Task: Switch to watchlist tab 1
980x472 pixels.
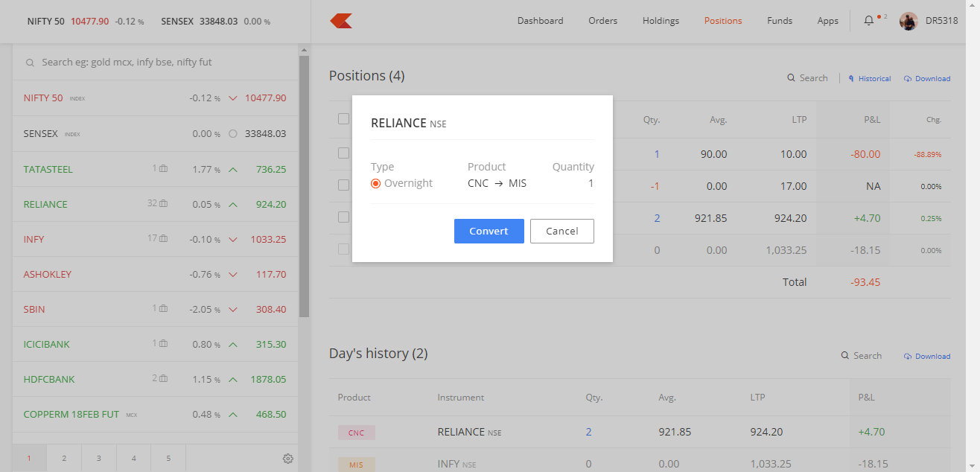Action: coord(29,459)
